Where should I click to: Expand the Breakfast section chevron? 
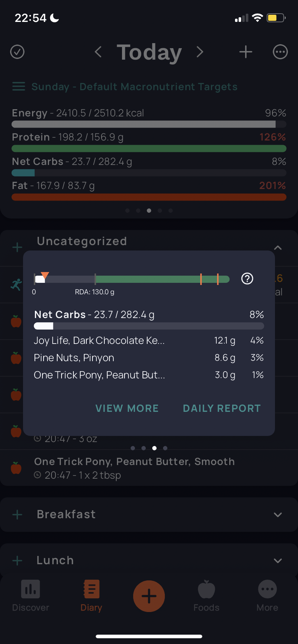point(278,515)
